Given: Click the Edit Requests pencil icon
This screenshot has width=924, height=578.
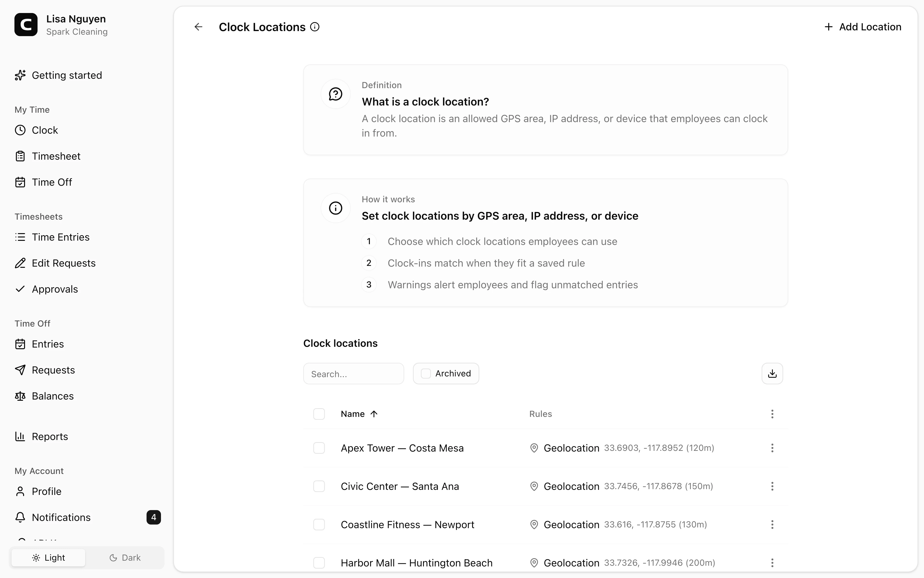Looking at the screenshot, I should (20, 263).
